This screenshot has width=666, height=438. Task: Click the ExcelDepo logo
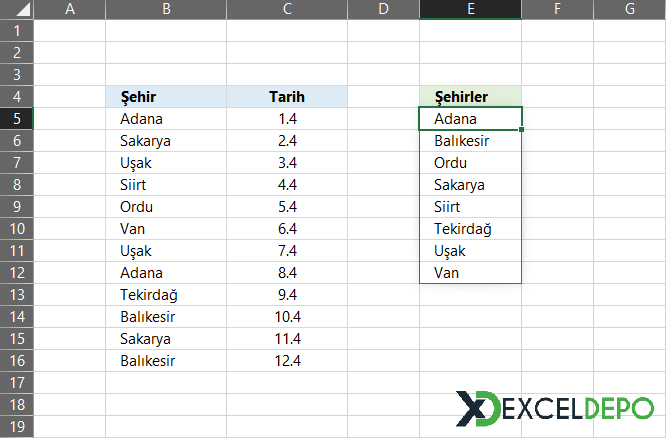tap(554, 408)
